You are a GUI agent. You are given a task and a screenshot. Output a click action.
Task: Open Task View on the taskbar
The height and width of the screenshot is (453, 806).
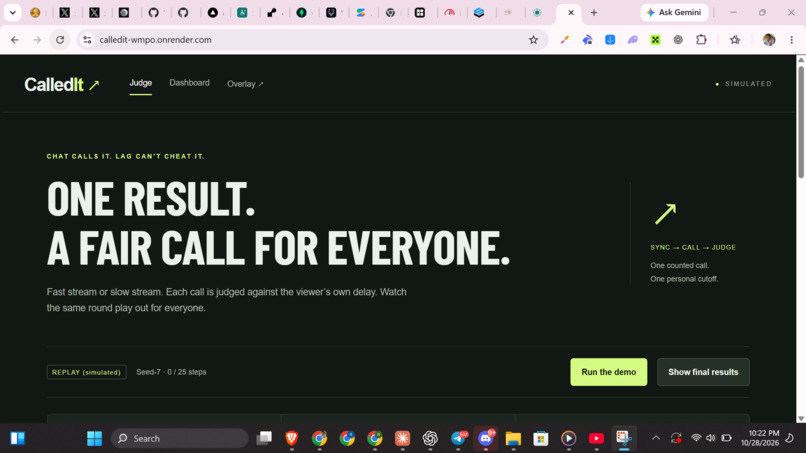click(264, 439)
